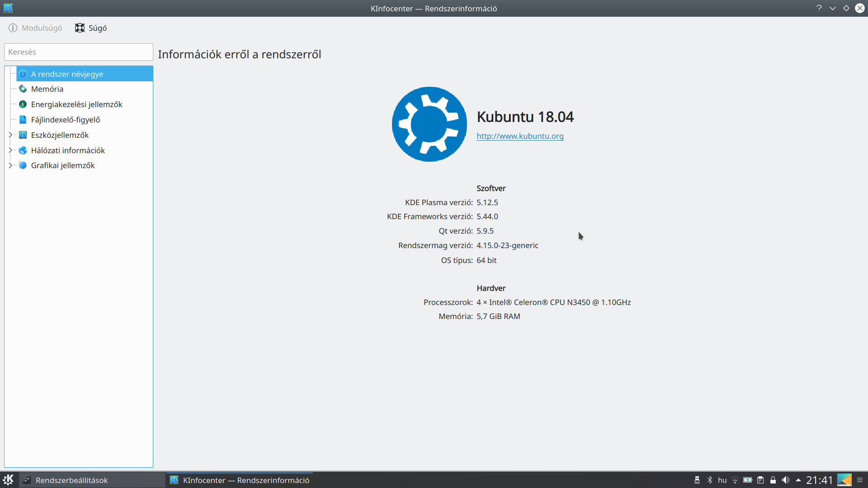The height and width of the screenshot is (488, 868).
Task: Click the 64 bit OS type value
Action: 486,260
